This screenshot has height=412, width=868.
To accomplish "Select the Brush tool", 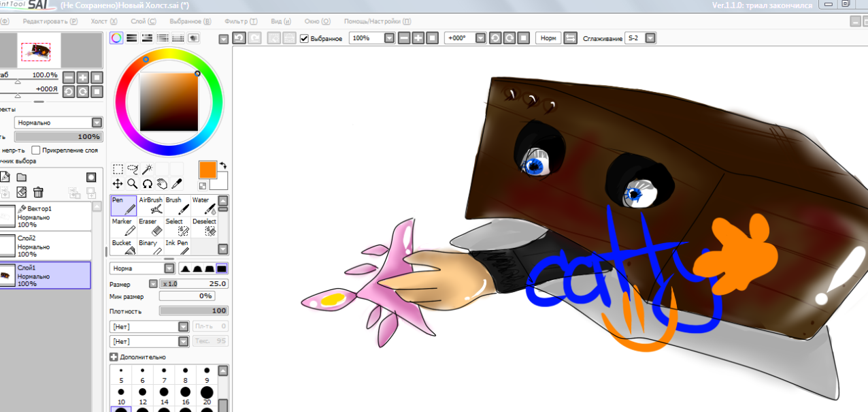I will point(178,206).
